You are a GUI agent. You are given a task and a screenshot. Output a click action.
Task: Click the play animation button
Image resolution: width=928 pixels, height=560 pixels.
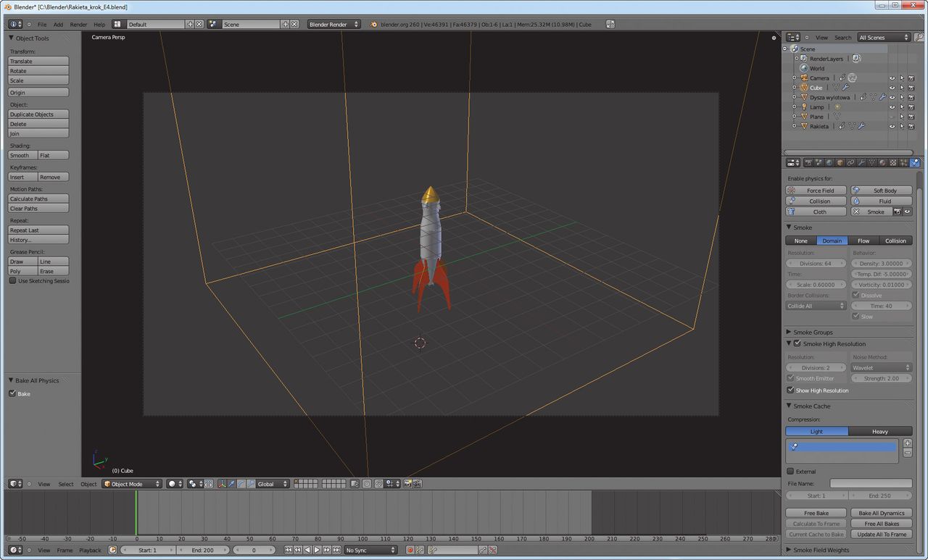[x=317, y=550]
